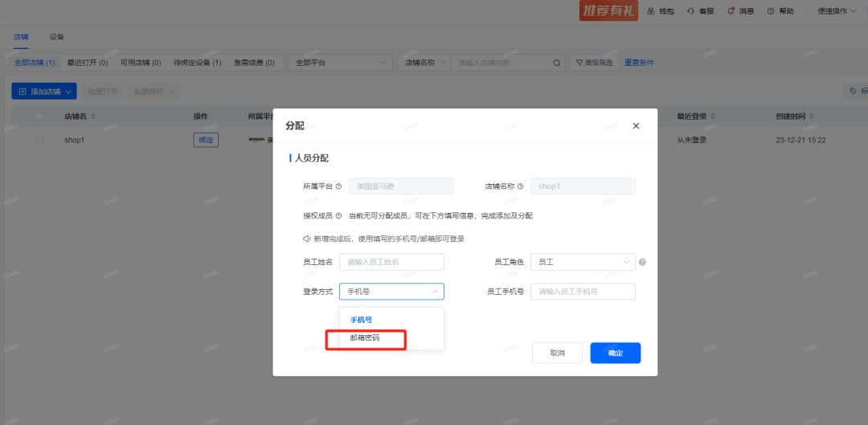Viewport: 868px width, 425px height.
Task: Click the help icon next to 所属平台
Action: (338, 186)
